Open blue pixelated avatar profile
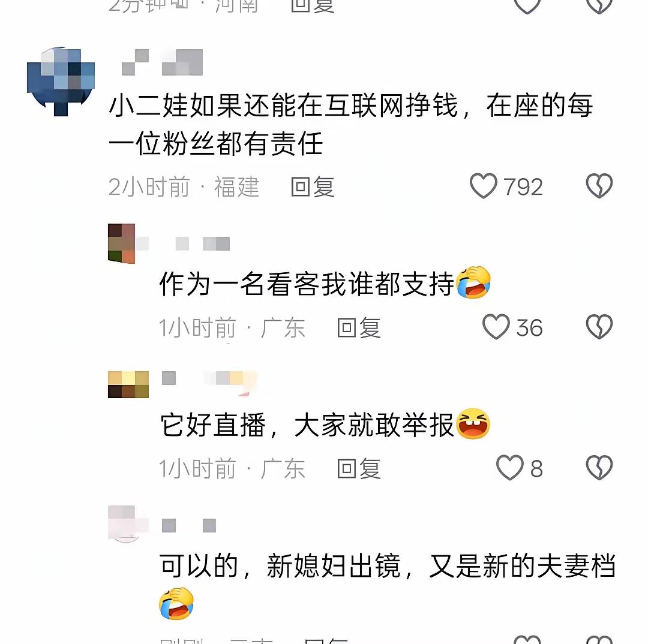The height and width of the screenshot is (644, 648). [x=61, y=82]
